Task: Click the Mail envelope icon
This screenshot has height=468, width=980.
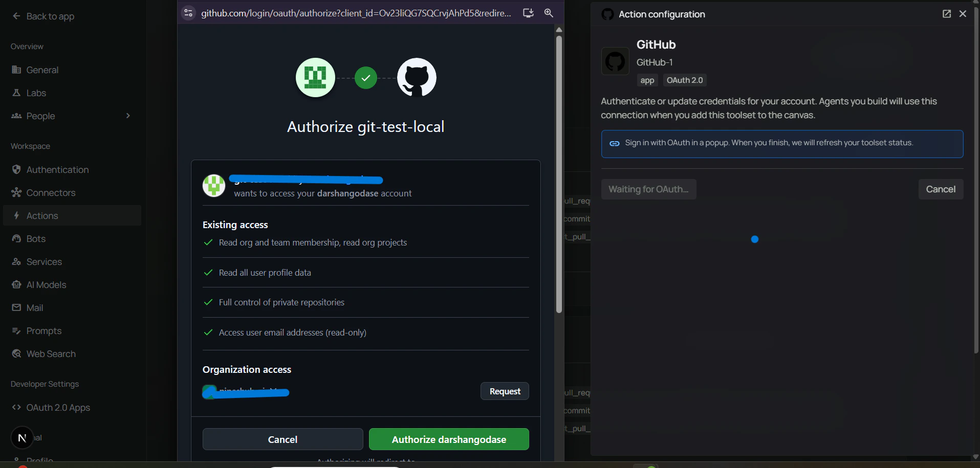Action: pos(16,307)
